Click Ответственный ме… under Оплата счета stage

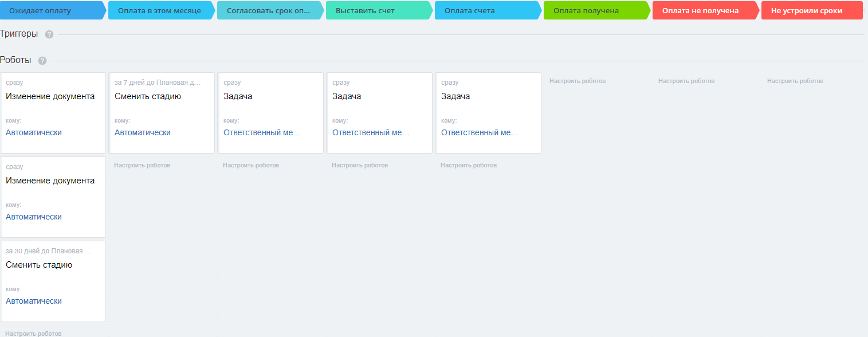480,132
